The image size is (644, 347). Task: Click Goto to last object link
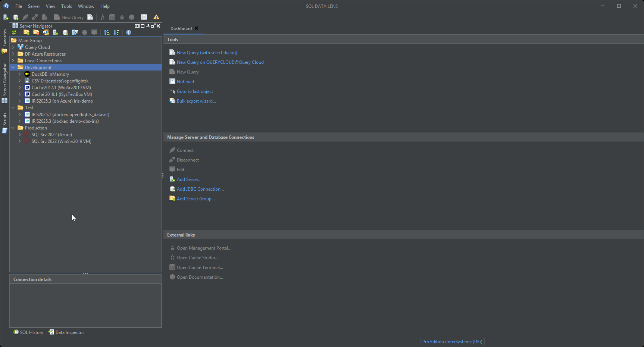point(195,91)
